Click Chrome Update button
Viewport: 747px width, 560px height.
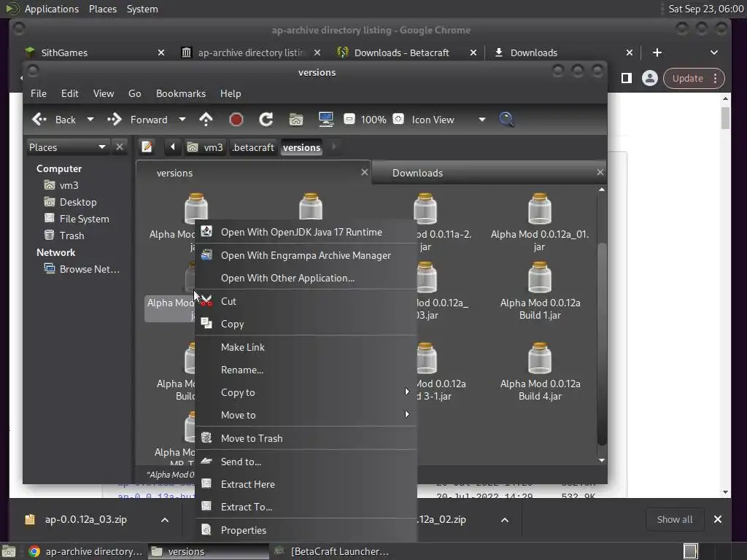tap(694, 78)
